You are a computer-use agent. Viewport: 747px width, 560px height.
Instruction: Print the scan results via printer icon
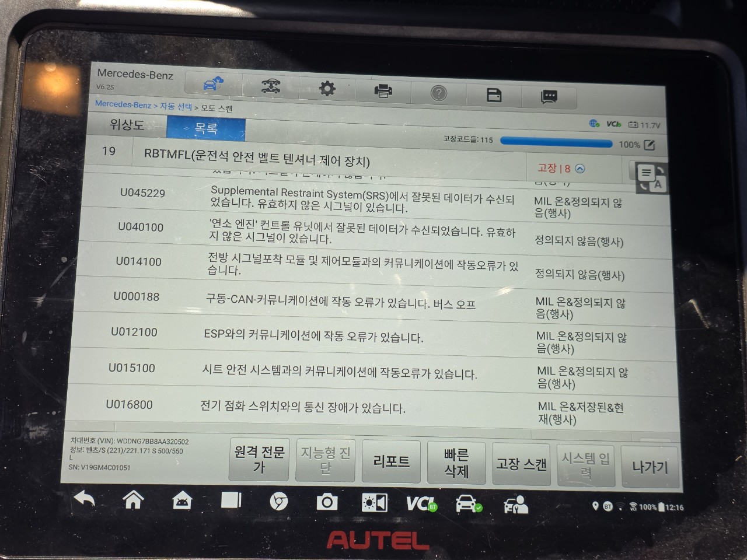point(383,90)
